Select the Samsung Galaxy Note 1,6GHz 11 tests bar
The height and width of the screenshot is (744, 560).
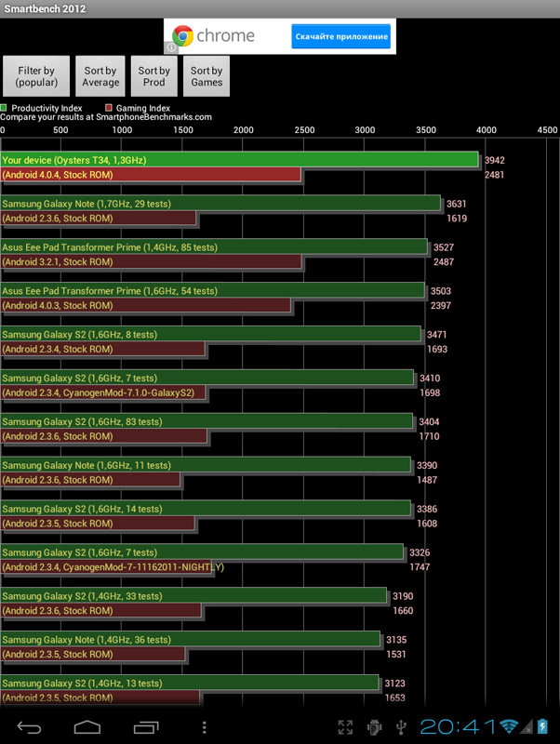206,466
